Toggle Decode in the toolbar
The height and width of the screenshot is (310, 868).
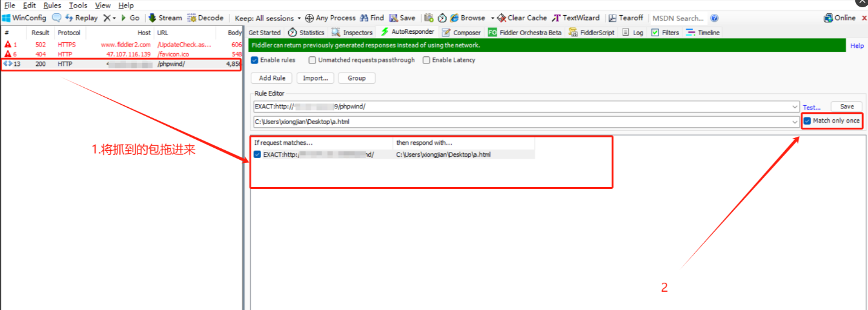pyautogui.click(x=205, y=18)
